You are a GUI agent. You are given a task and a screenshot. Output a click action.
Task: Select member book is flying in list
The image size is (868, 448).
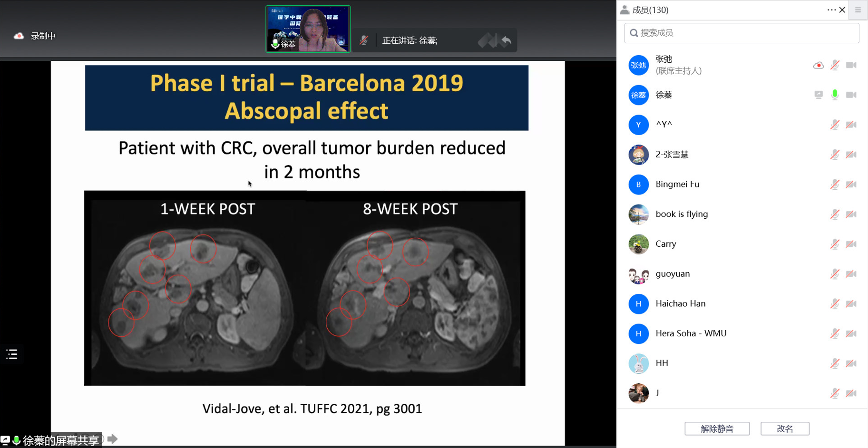click(681, 214)
